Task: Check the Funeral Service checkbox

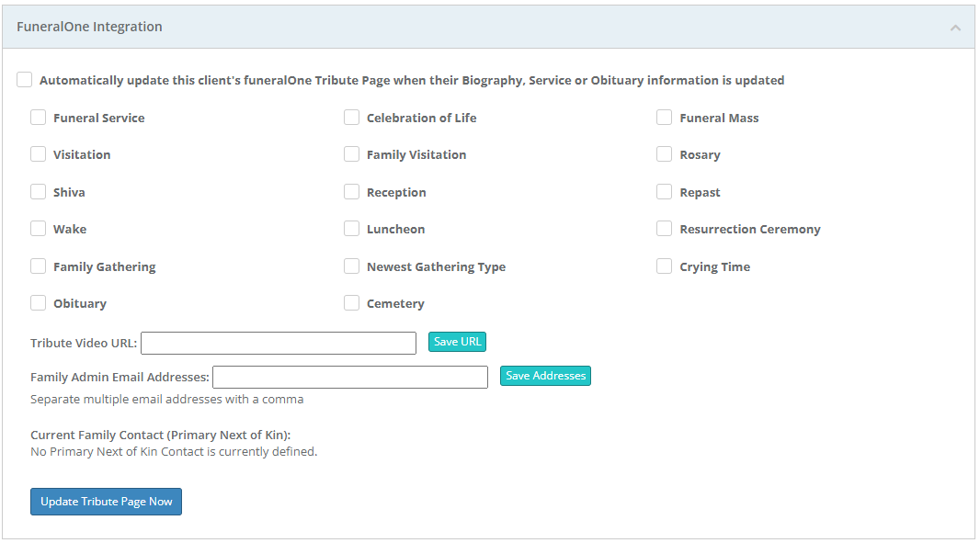Action: pos(39,118)
